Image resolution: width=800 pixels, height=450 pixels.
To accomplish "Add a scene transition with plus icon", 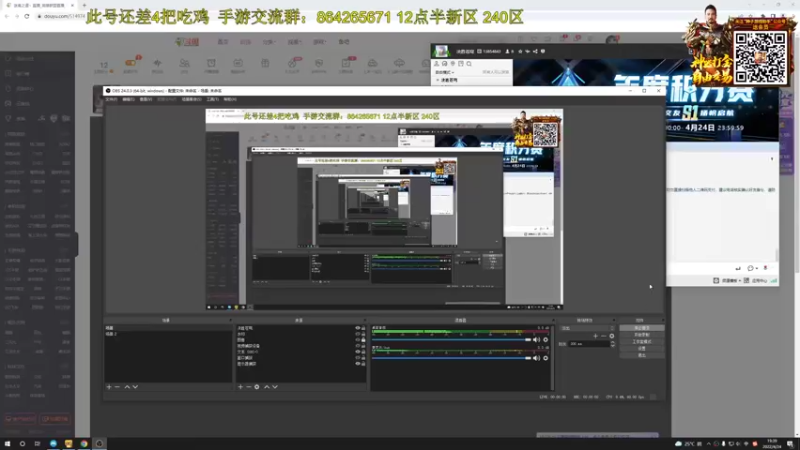I will pos(595,336).
